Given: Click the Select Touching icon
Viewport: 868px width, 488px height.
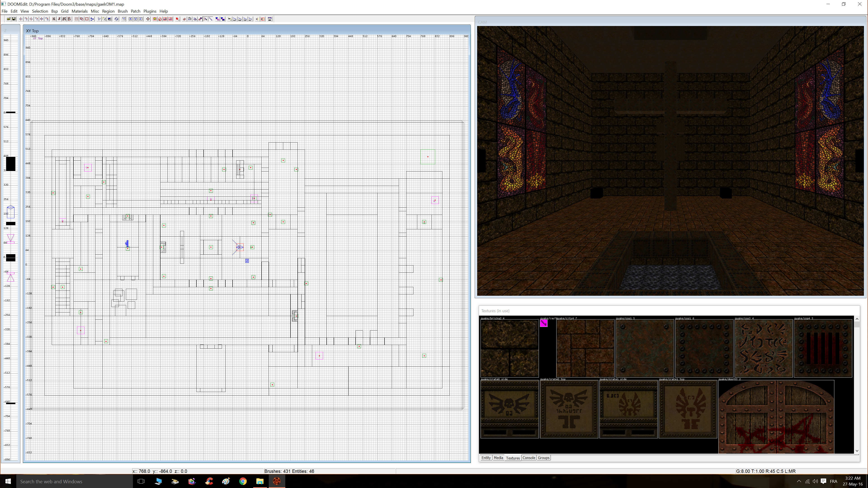Looking at the screenshot, I should [59, 19].
